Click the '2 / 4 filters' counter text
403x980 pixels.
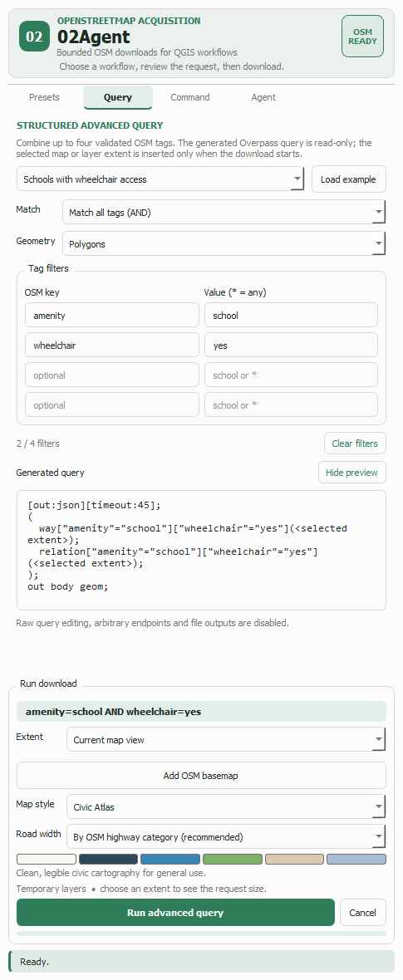coord(38,443)
